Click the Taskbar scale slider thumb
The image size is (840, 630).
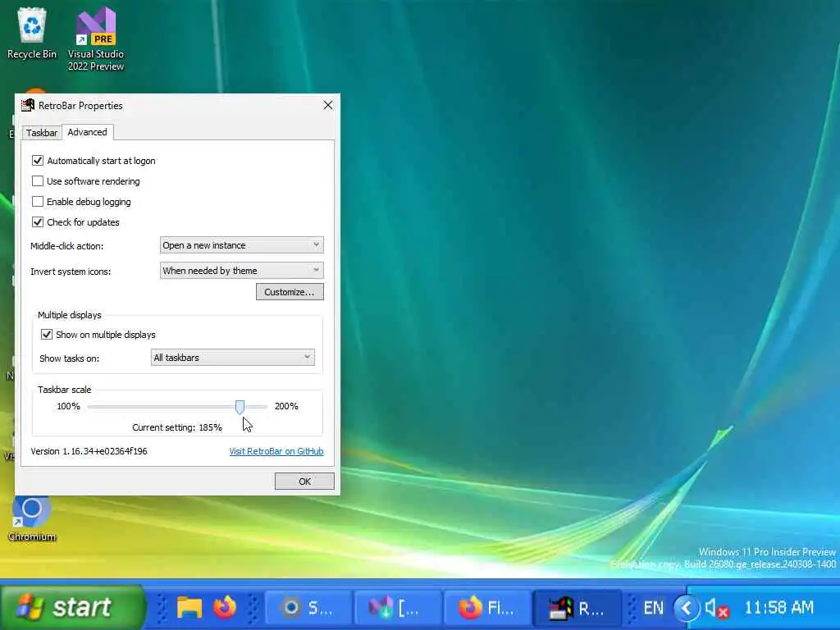coord(240,407)
